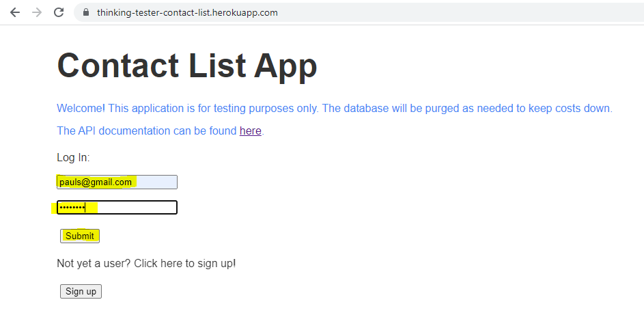Focus the email field containing pauls@gmail.com
Viewport: 644px width, 330px height.
pos(117,182)
